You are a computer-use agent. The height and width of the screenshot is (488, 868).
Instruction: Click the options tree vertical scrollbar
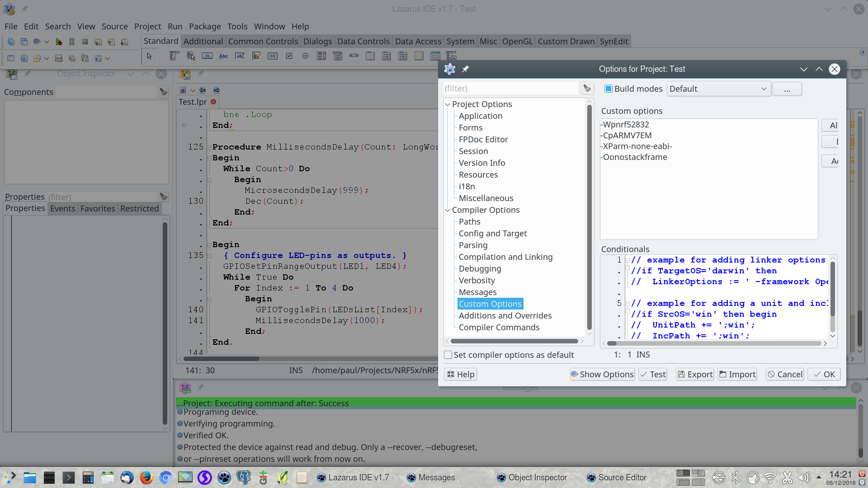tap(590, 217)
